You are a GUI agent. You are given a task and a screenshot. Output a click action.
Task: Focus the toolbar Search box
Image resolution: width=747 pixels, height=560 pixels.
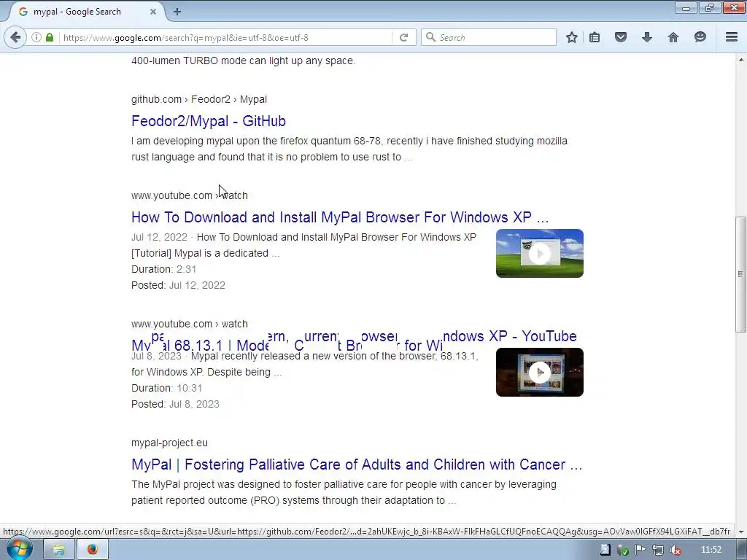coord(489,37)
